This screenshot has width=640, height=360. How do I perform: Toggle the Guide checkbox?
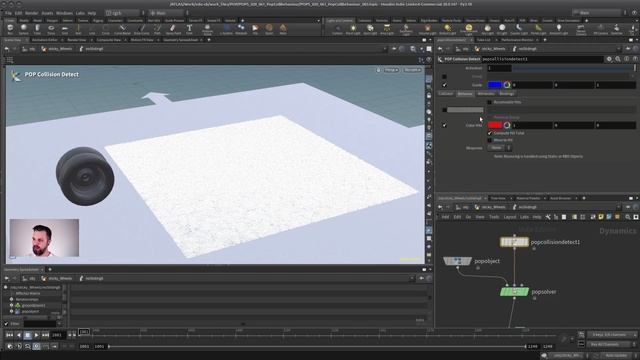pos(444,85)
